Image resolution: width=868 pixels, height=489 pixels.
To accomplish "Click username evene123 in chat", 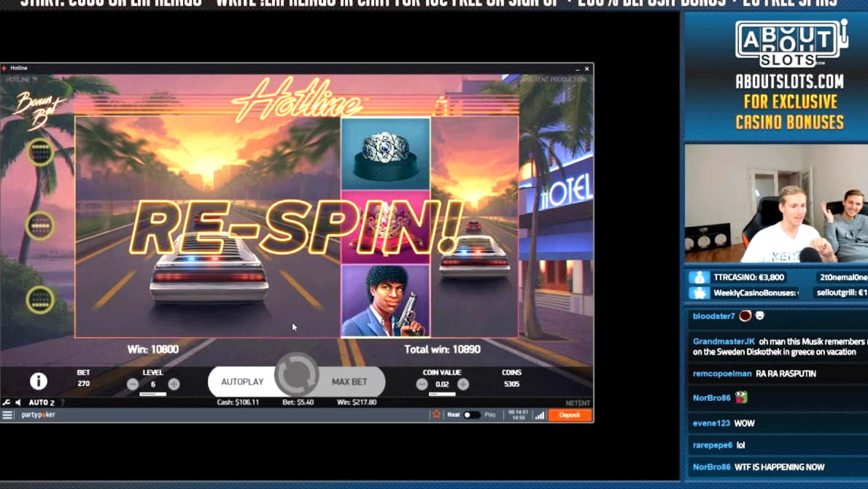I will coord(711,423).
